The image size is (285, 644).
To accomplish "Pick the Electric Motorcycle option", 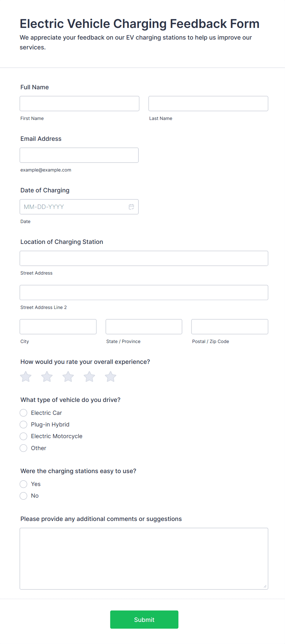I will pyautogui.click(x=24, y=436).
